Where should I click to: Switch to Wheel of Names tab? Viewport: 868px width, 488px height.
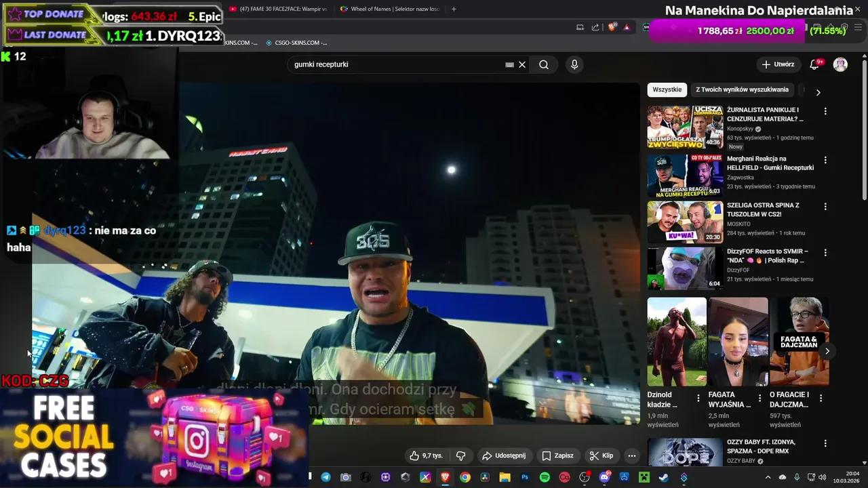[x=390, y=9]
